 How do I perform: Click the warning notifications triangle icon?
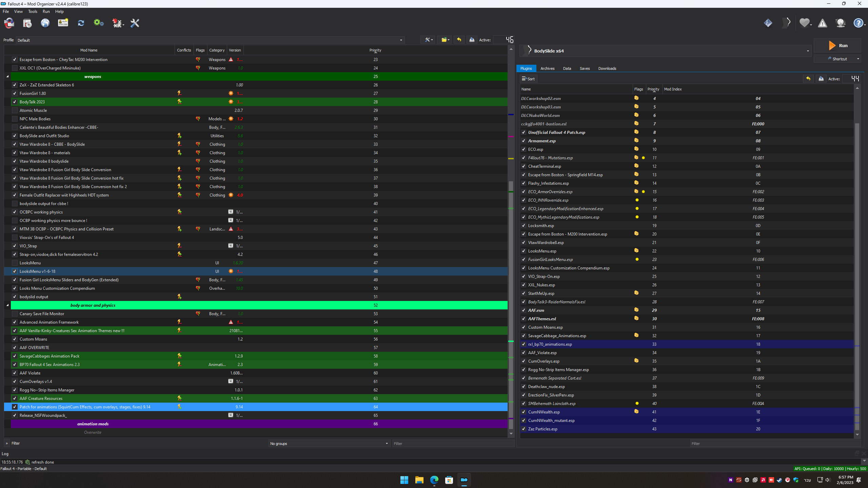point(822,23)
